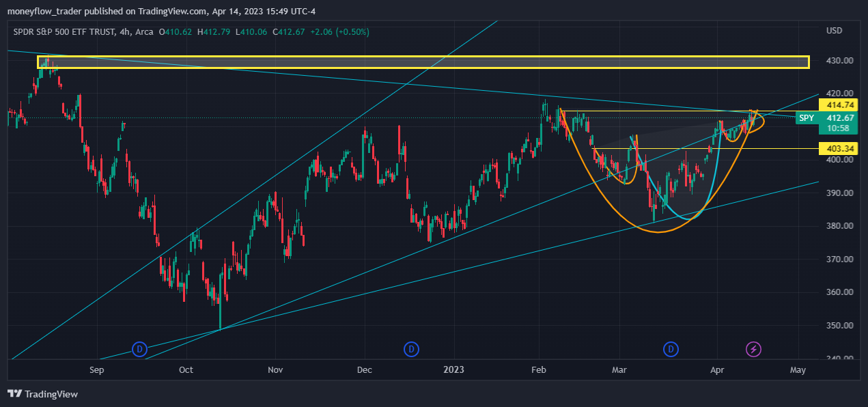This screenshot has height=407, width=868.
Task: Click the moneyflow_trader published header text
Action: (x=161, y=11)
